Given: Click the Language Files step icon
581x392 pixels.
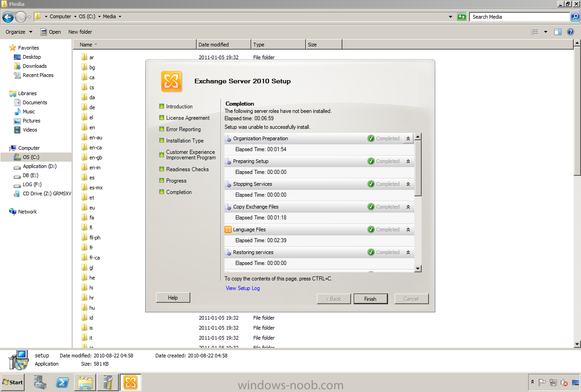Looking at the screenshot, I should (x=228, y=229).
